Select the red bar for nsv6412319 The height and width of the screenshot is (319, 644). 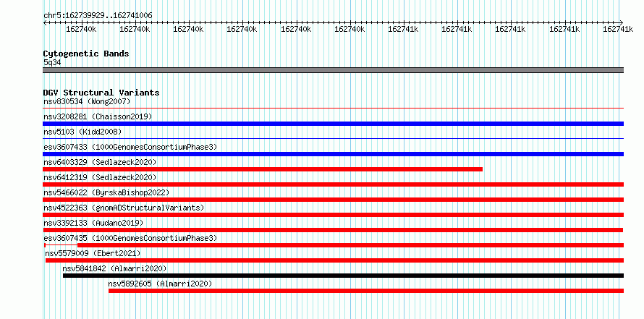coord(333,184)
